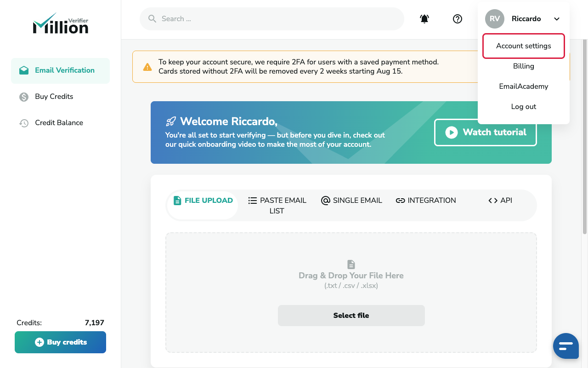588x368 pixels.
Task: Open the chat support widget
Action: [566, 346]
